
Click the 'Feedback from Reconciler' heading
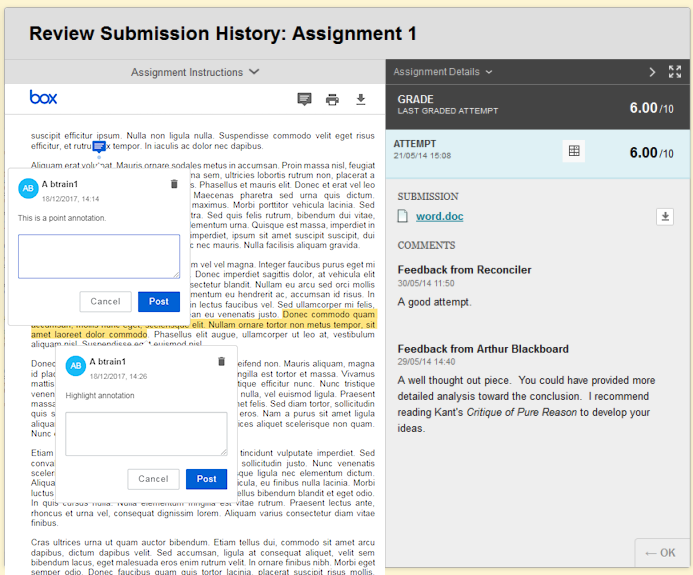464,270
